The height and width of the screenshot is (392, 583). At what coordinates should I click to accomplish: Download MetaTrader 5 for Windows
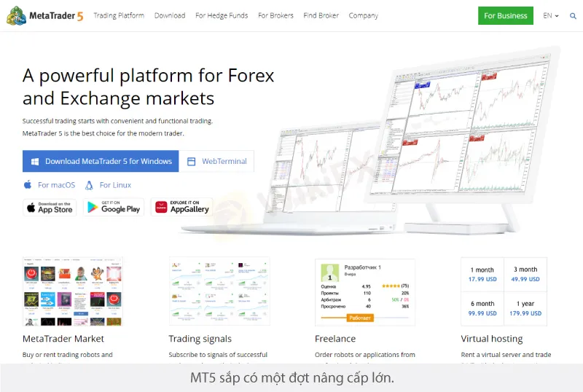101,162
